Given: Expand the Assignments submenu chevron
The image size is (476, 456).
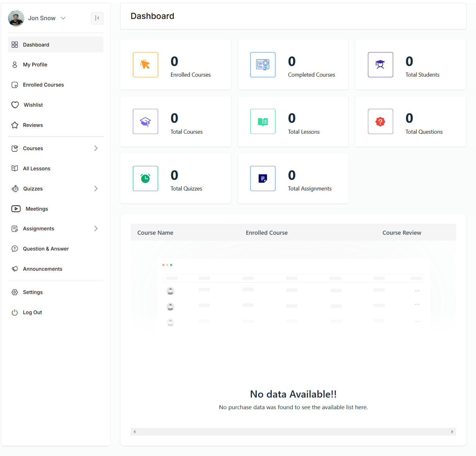Looking at the screenshot, I should click(x=96, y=229).
